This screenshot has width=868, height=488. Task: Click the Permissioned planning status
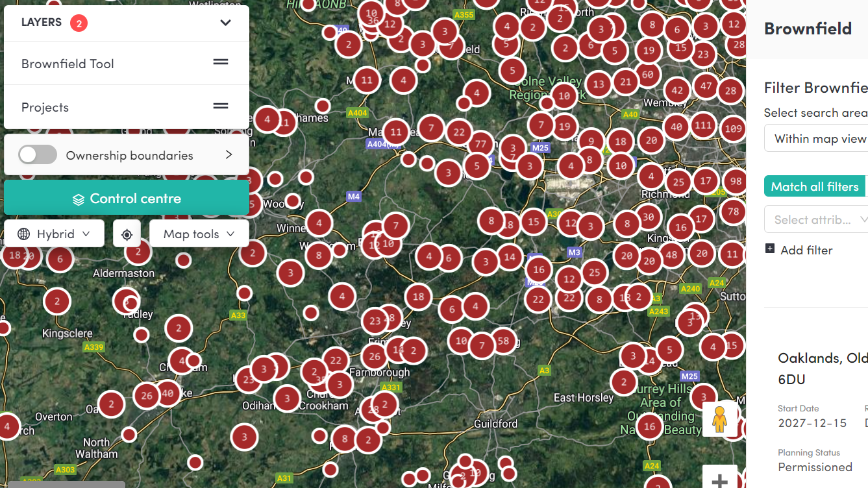pyautogui.click(x=815, y=467)
